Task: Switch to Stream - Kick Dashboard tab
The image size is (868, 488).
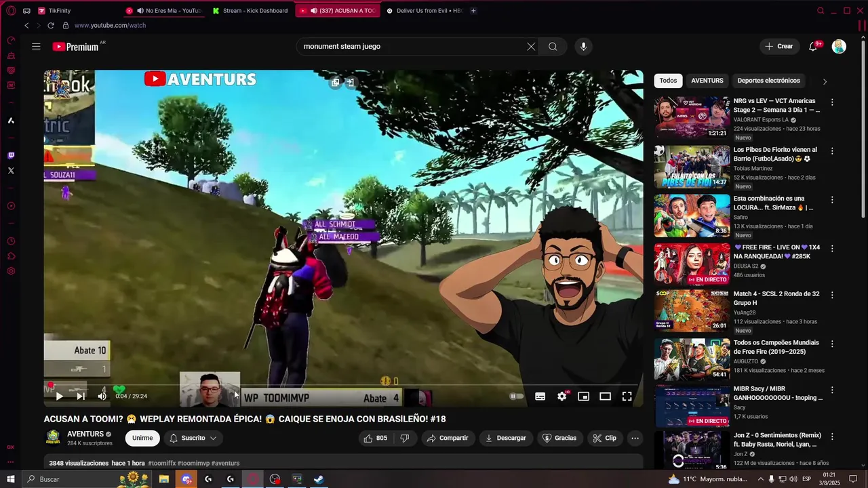Action: (250, 11)
